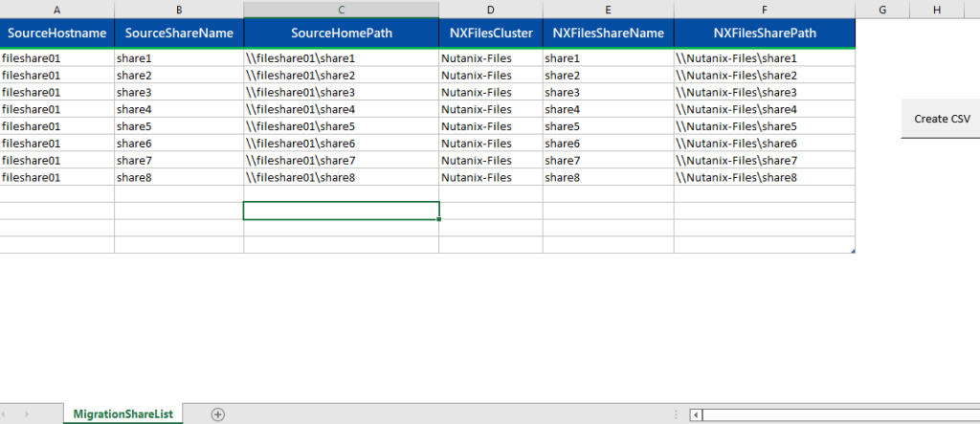
Task: Select cell \\Nutanix-Files\share7
Action: pyautogui.click(x=765, y=160)
